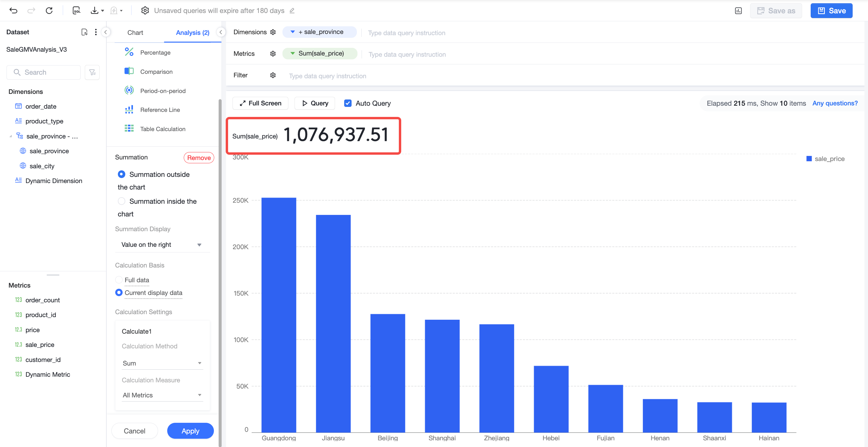Click the undo arrow icon
This screenshot has width=868, height=447.
(14, 10)
